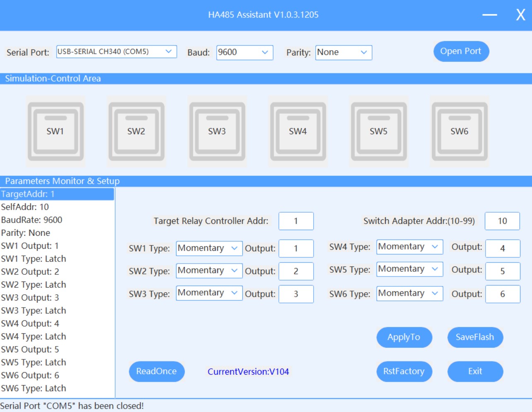Expand the SW6 Type dropdown
The image size is (532, 412).
(x=409, y=293)
